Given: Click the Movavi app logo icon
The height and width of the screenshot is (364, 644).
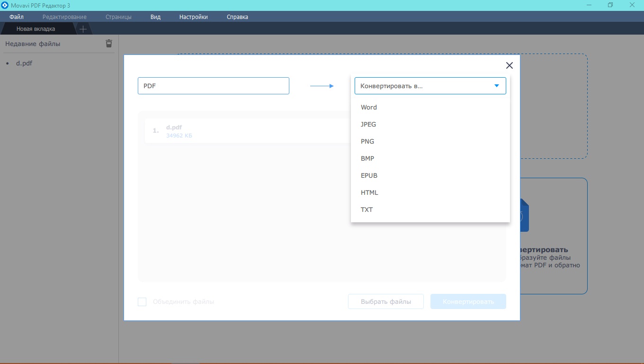Looking at the screenshot, I should 5,5.
